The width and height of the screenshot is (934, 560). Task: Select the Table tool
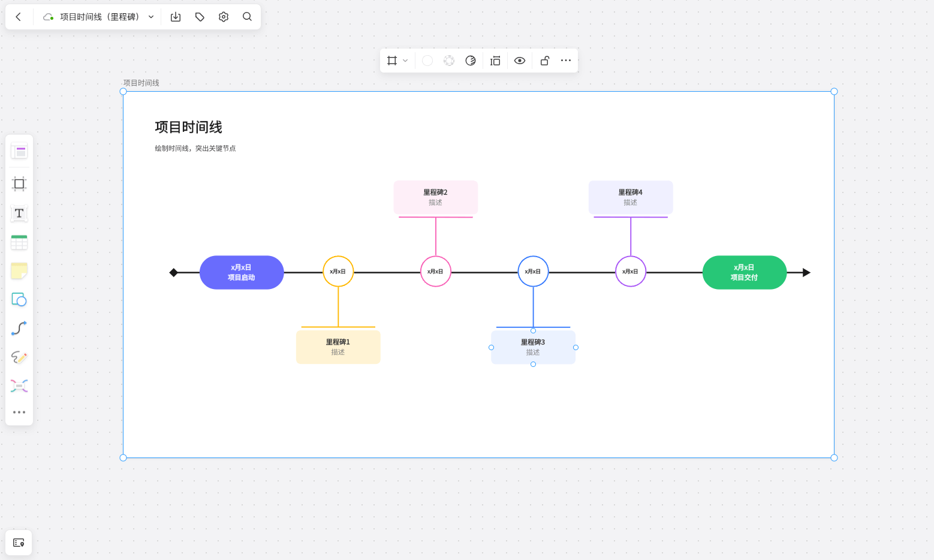[x=19, y=242]
